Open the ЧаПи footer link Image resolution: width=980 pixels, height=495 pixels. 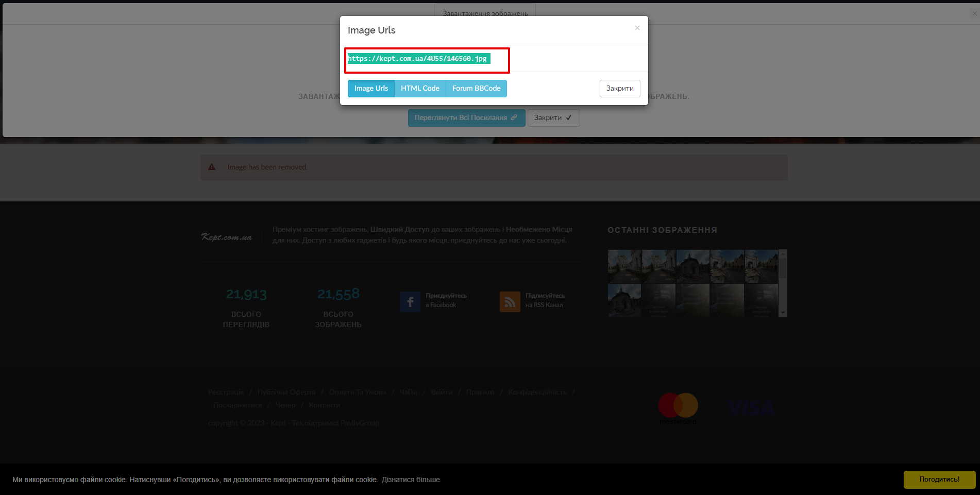point(408,392)
